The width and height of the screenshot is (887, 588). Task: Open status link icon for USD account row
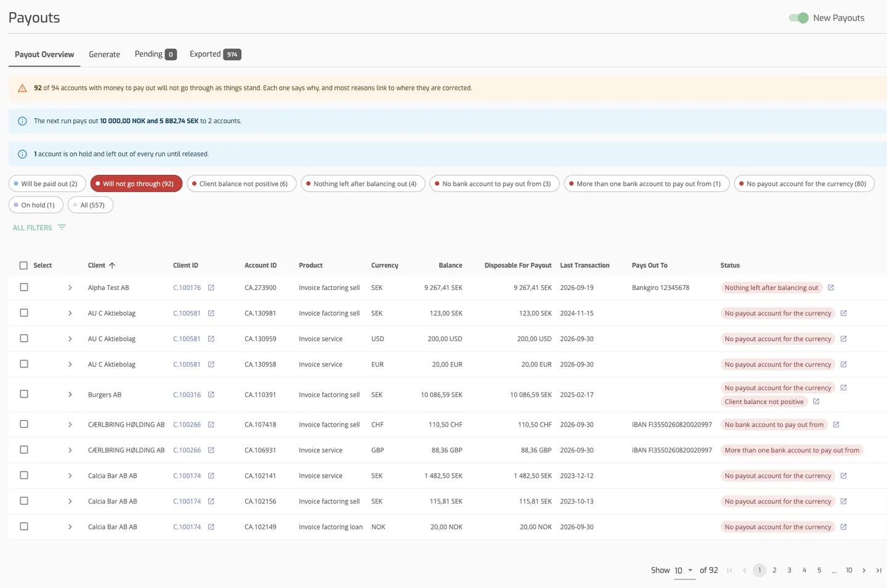[843, 339]
